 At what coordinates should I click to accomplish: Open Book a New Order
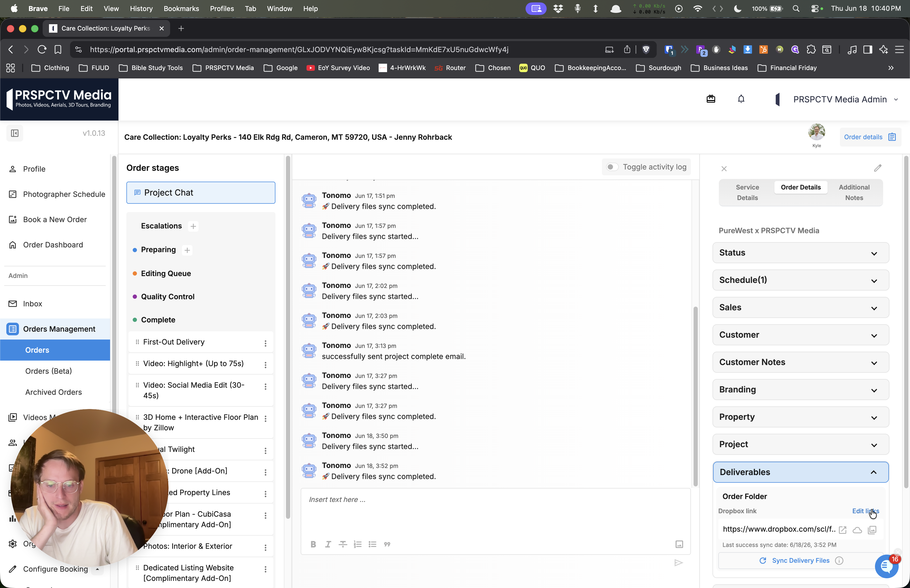coord(55,219)
